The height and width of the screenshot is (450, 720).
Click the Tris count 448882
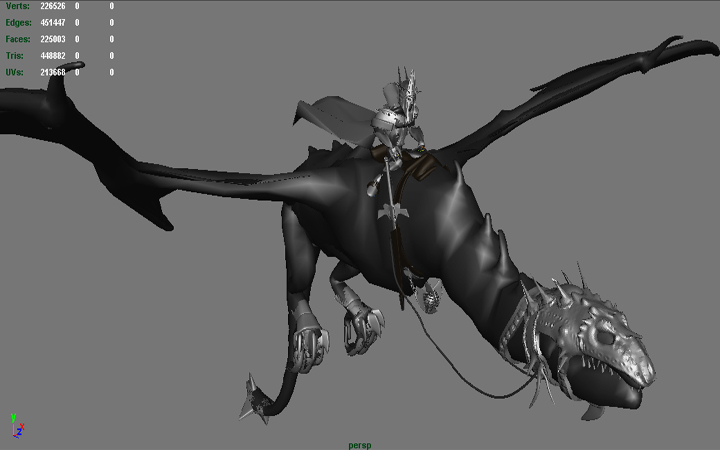pos(53,56)
